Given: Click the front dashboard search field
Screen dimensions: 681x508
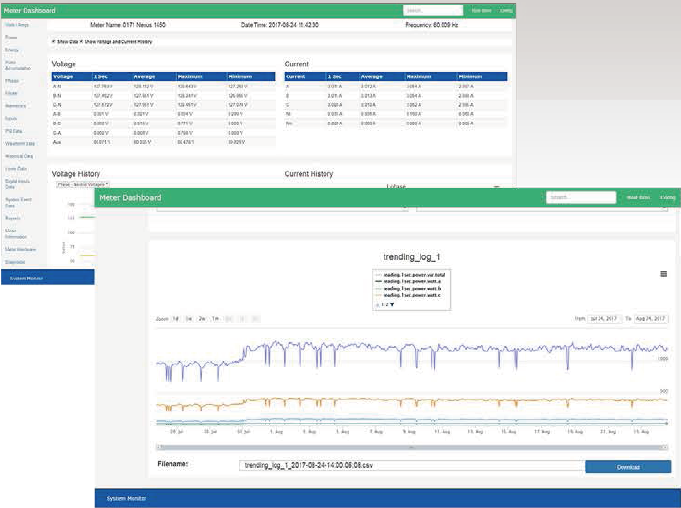Looking at the screenshot, I should point(581,197).
